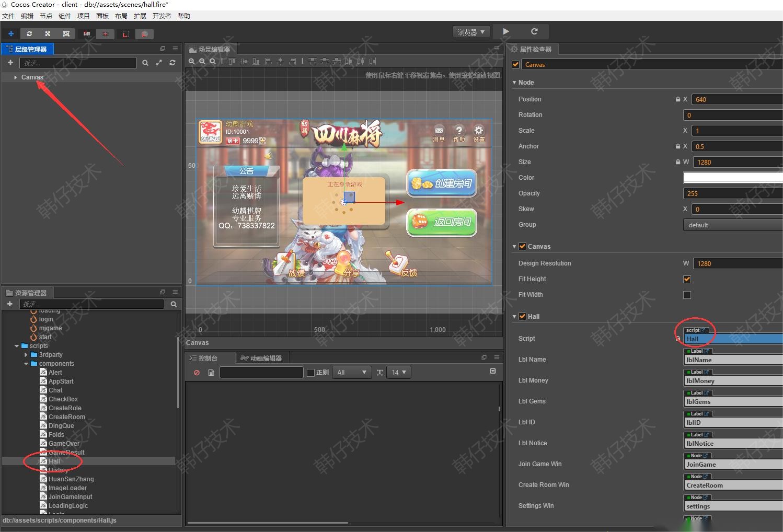The height and width of the screenshot is (532, 783).
Task: Expand the Canvas node in hierarchy
Action: 16,77
